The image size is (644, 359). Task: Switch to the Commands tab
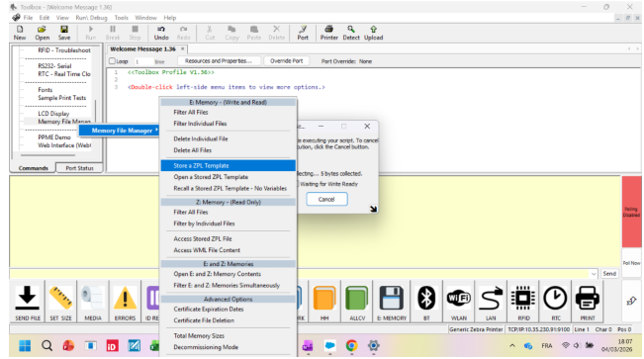coord(34,168)
